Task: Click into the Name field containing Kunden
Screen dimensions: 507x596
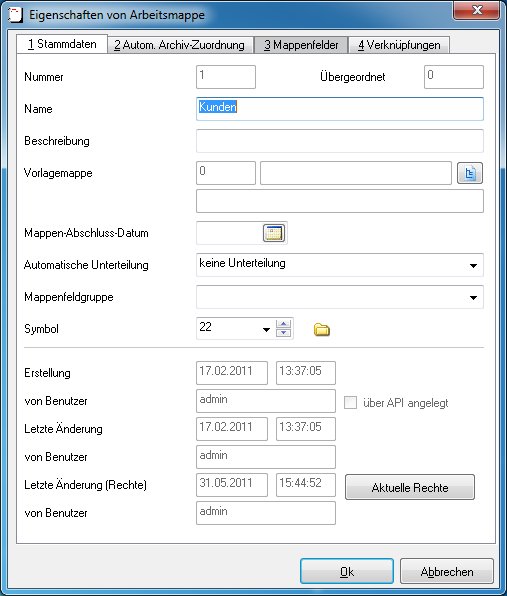Action: (x=340, y=109)
